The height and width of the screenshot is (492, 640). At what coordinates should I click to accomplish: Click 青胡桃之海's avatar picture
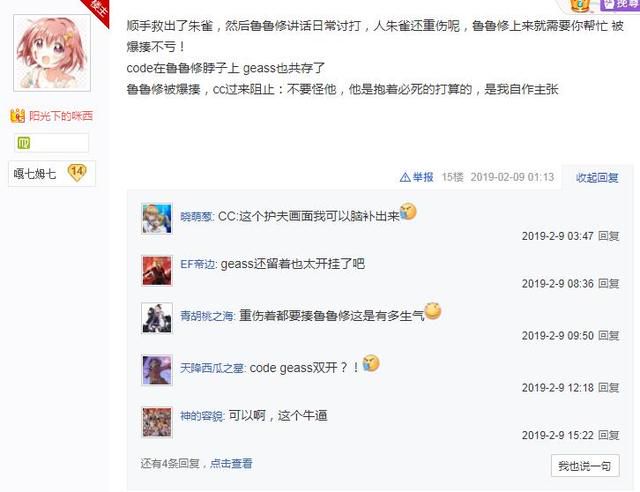(157, 318)
